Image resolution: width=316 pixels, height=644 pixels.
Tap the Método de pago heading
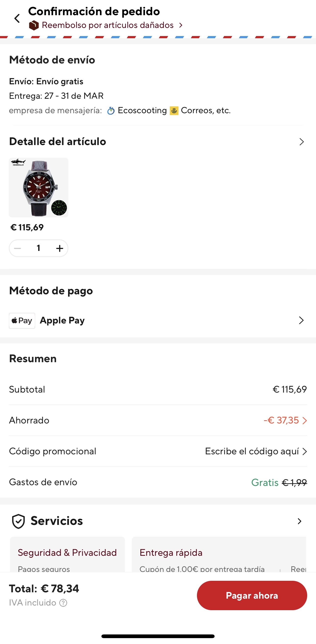(51, 291)
